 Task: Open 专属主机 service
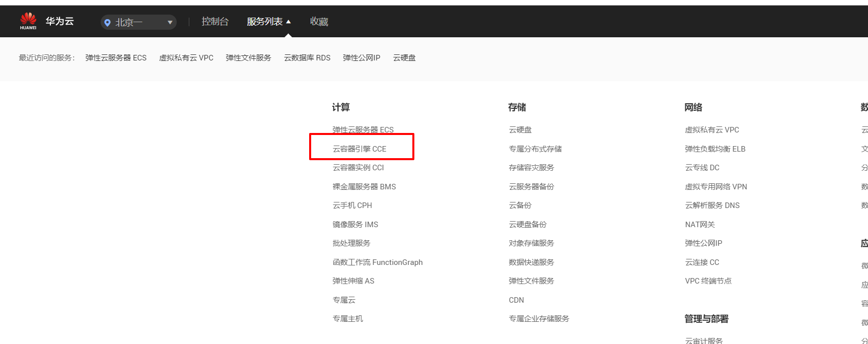[x=348, y=319]
